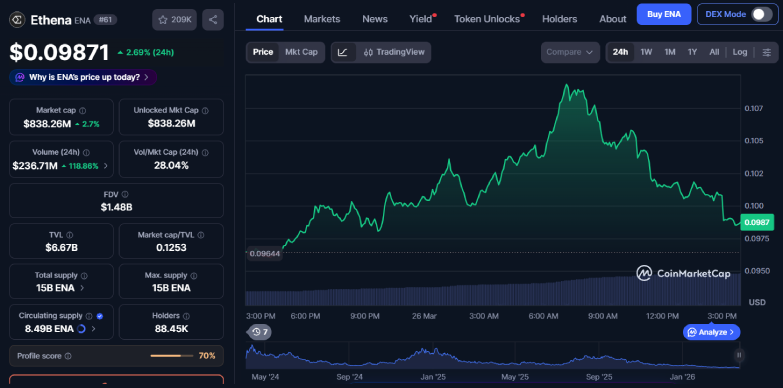Open the Yield tab
783x388 pixels.
tap(421, 19)
